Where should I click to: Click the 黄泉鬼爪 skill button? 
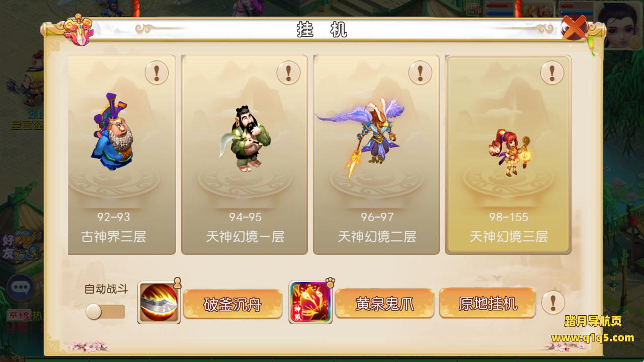(384, 304)
